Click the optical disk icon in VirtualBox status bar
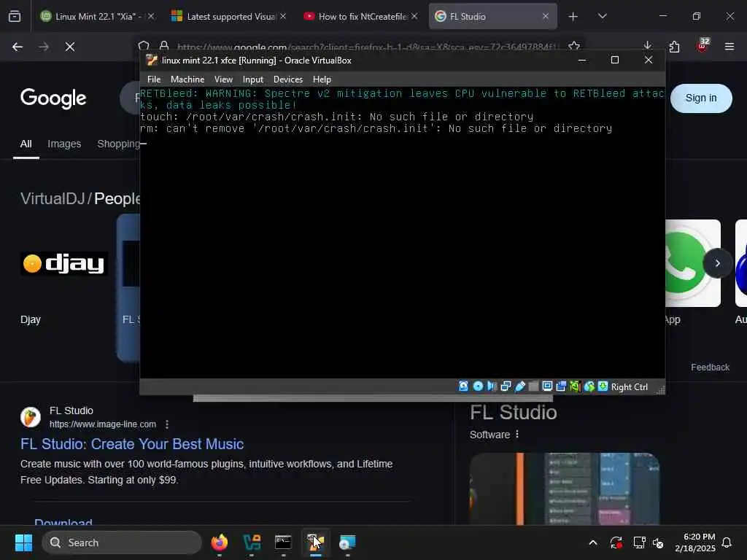The width and height of the screenshot is (747, 560). tap(478, 386)
